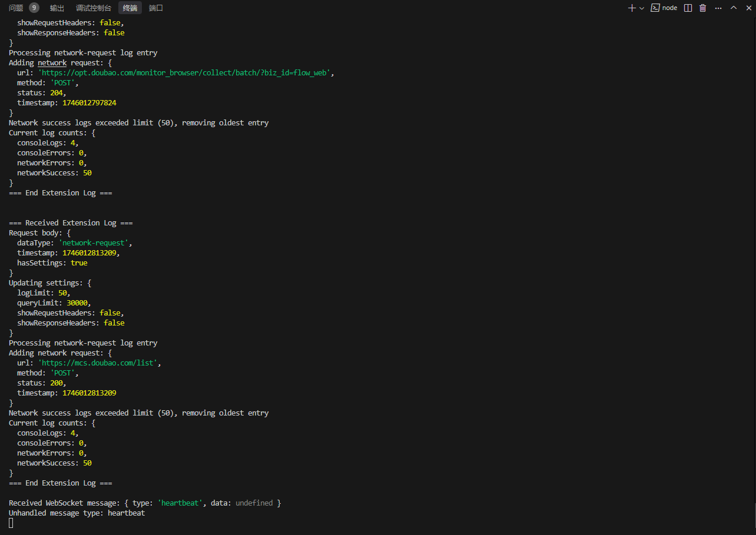
Task: Maximize panel size with up chevron
Action: tap(734, 8)
